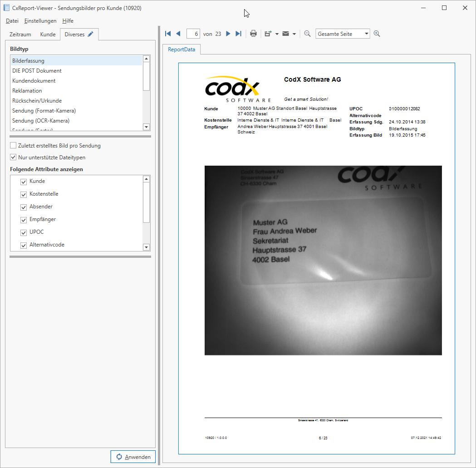
Task: Click the 'Get a smart Solution!' slogan
Action: (x=306, y=99)
